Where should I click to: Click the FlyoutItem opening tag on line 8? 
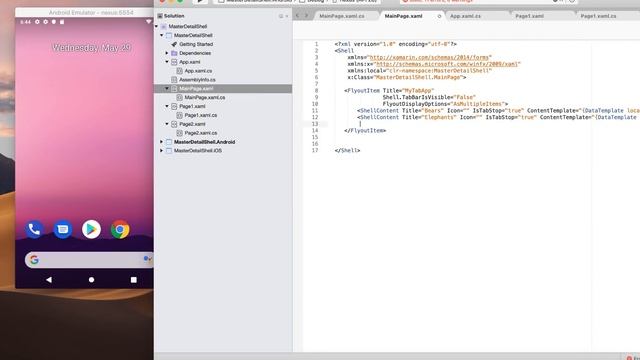pos(362,91)
